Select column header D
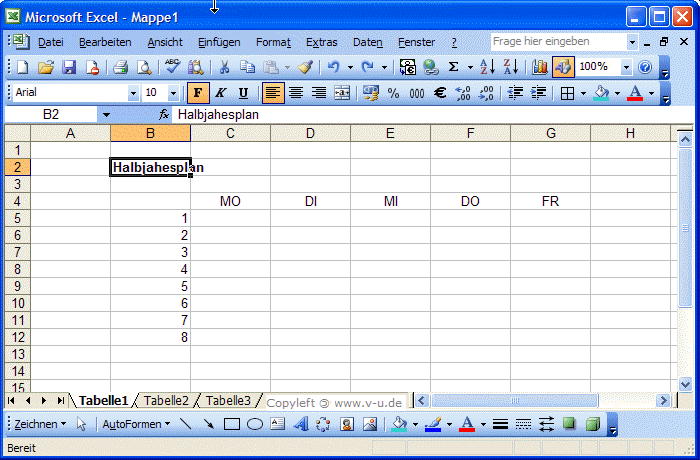The image size is (700, 460). (x=310, y=133)
